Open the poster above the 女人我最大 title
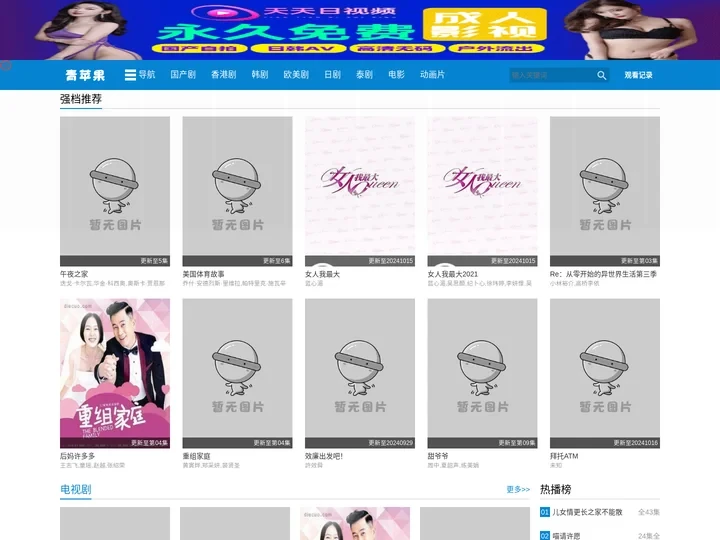 (360, 191)
